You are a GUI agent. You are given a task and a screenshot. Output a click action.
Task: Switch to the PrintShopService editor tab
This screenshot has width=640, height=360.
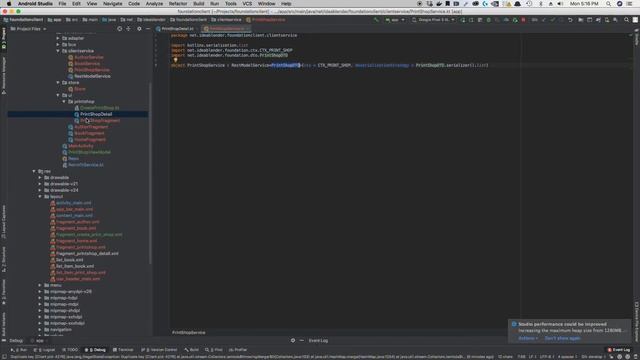click(x=226, y=29)
